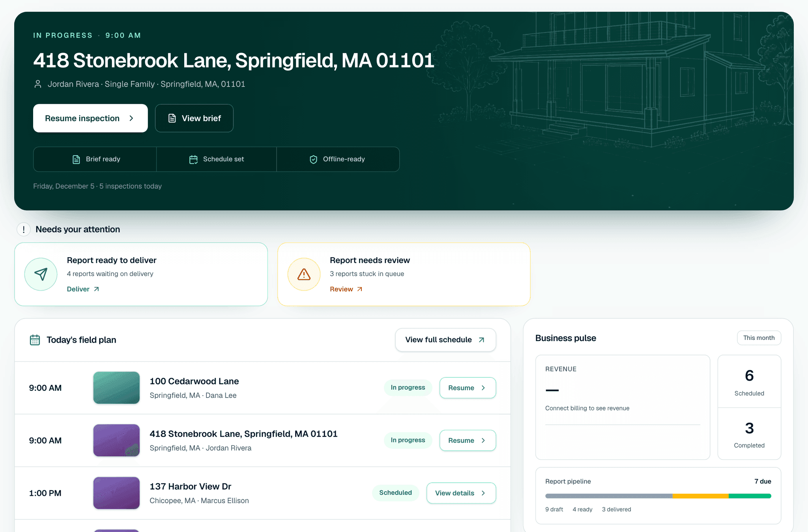
Task: Click the arrow icon next to Deliver
Action: click(x=96, y=289)
